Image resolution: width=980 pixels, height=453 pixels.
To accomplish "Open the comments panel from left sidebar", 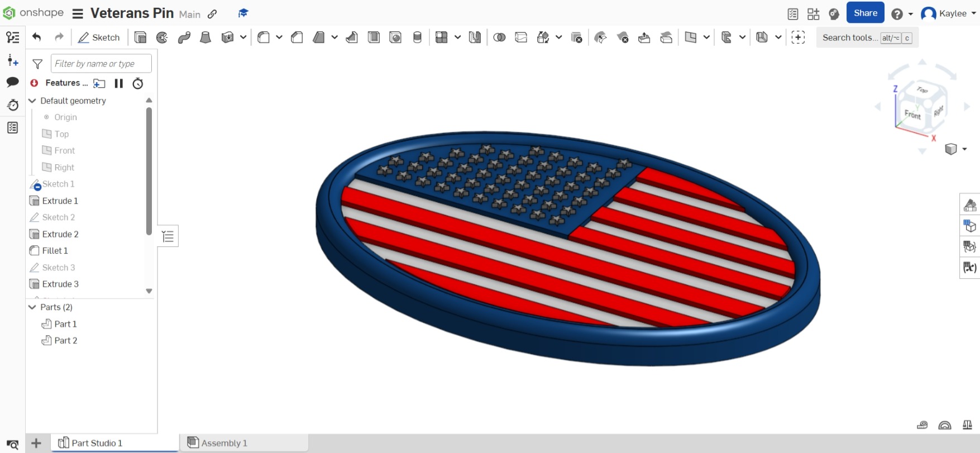I will click(12, 82).
